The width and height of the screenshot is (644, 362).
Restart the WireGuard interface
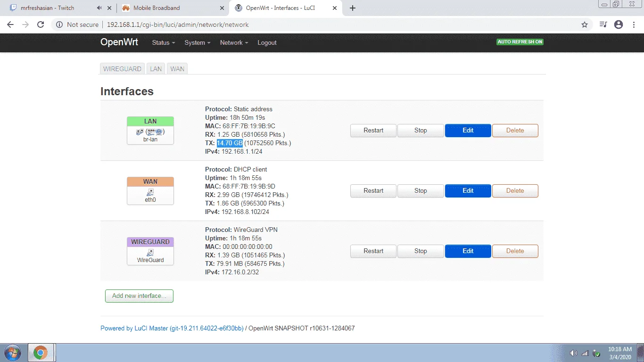click(373, 251)
